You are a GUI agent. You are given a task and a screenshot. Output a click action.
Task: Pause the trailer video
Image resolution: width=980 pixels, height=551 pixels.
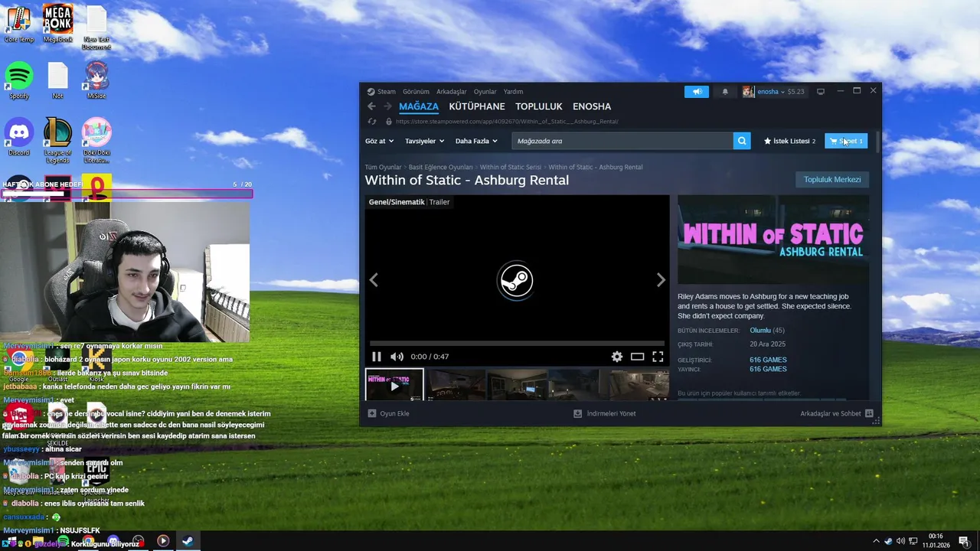pyautogui.click(x=376, y=357)
